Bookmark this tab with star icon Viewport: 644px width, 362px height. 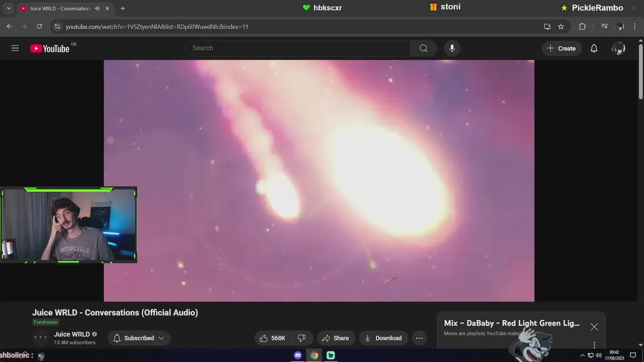(561, 27)
